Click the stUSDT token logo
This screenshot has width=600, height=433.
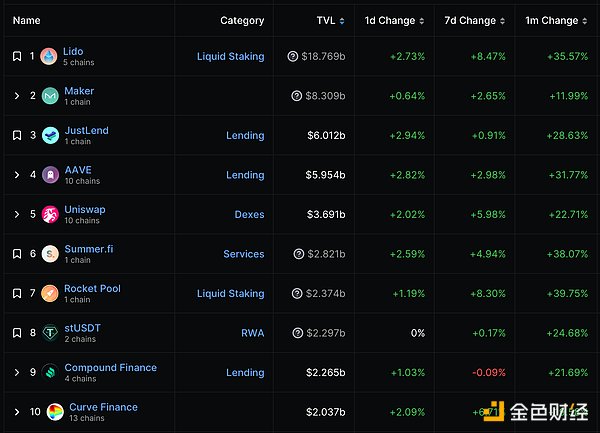[50, 333]
